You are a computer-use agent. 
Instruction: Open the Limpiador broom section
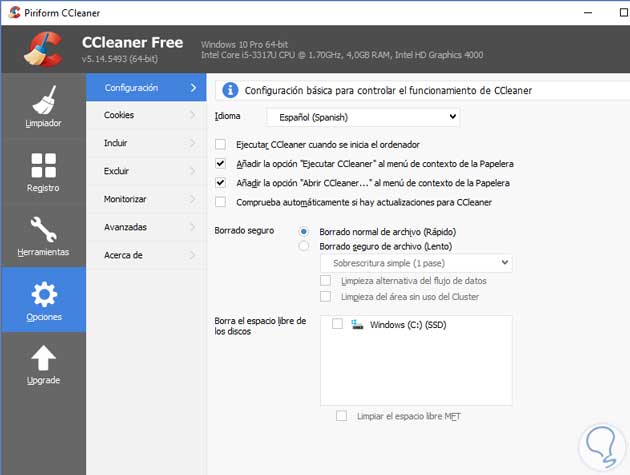(43, 106)
